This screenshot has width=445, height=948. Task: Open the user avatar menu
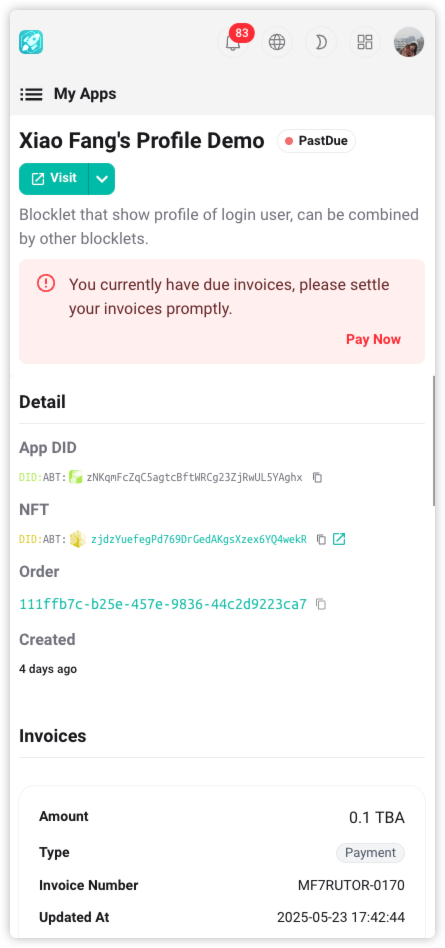coord(409,42)
